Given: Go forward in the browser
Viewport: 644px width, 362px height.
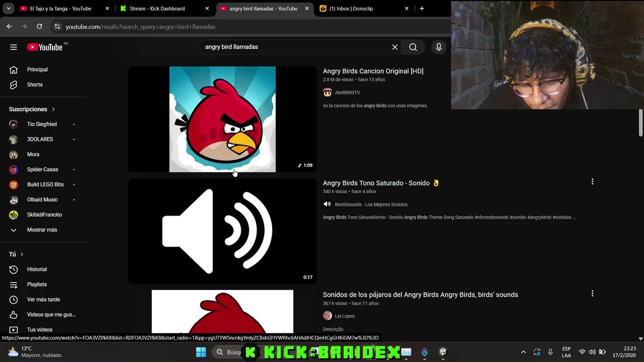Looking at the screenshot, I should pos(24,27).
